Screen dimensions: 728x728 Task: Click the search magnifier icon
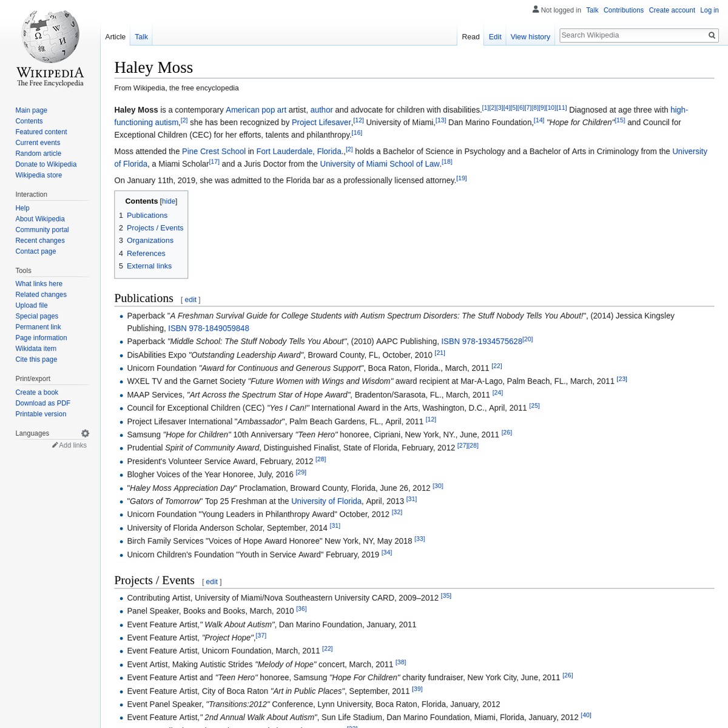711,35
